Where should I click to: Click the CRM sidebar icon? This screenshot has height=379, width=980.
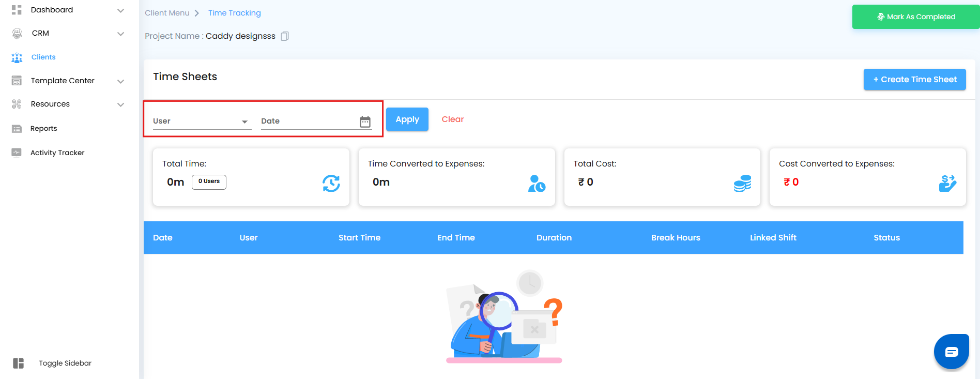(17, 34)
